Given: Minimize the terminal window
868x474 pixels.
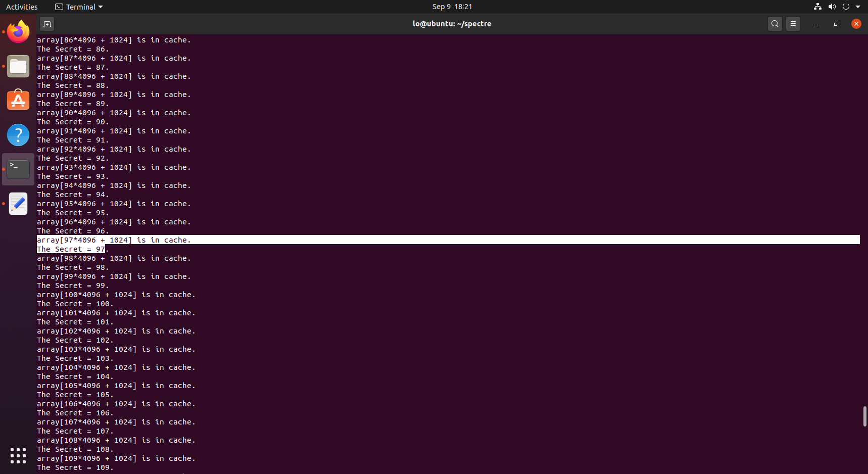Looking at the screenshot, I should 815,24.
